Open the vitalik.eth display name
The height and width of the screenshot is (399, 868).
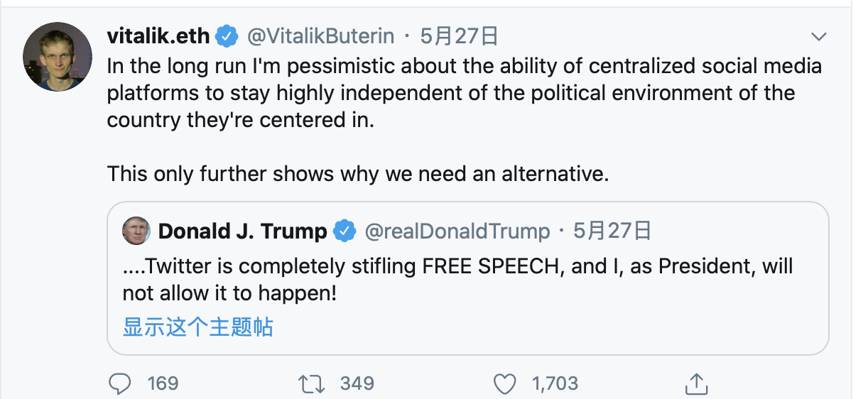(x=158, y=35)
